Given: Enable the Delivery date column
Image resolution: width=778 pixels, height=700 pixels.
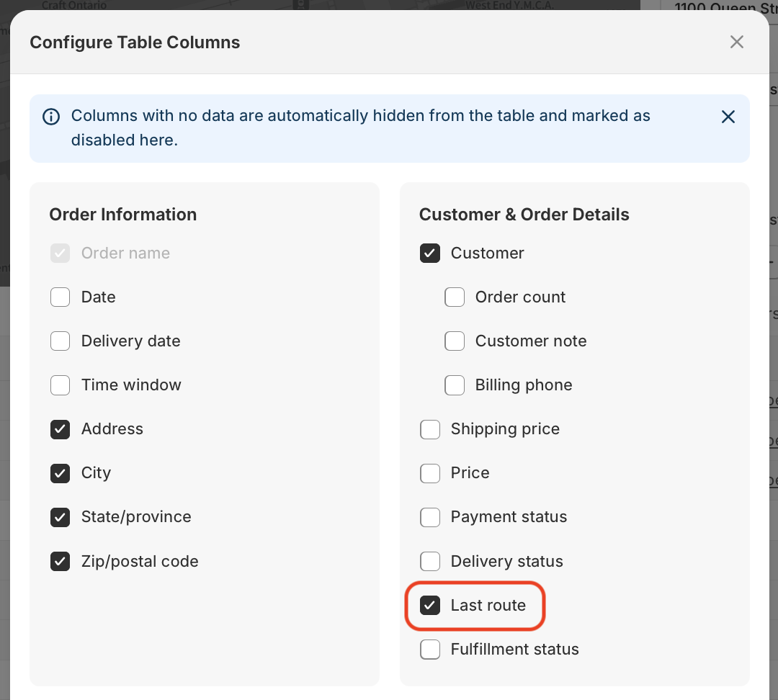Looking at the screenshot, I should pos(60,341).
